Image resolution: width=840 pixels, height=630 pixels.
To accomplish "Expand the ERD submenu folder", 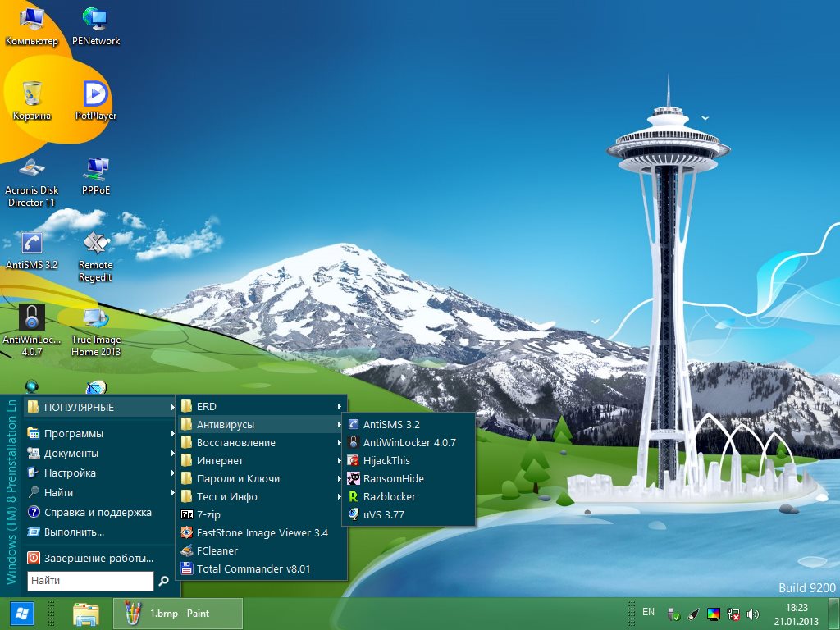I will tap(262, 407).
